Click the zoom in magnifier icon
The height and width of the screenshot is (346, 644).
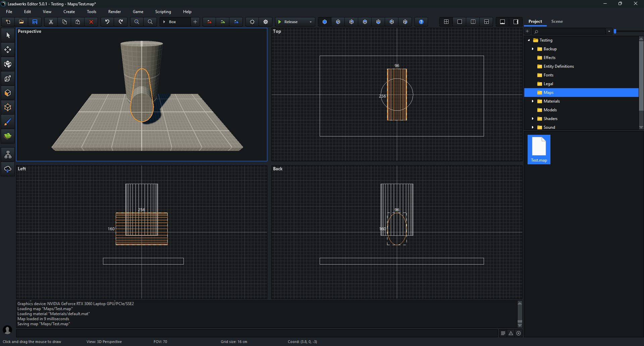tap(137, 22)
